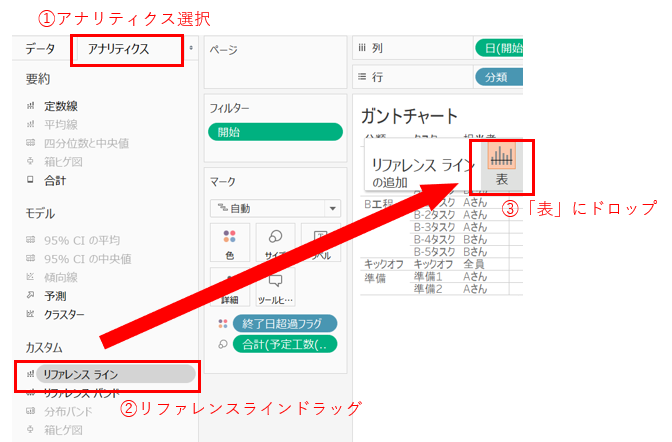Open the 詳細 marks card button
Viewport: 672px width, 442px height.
[230, 287]
